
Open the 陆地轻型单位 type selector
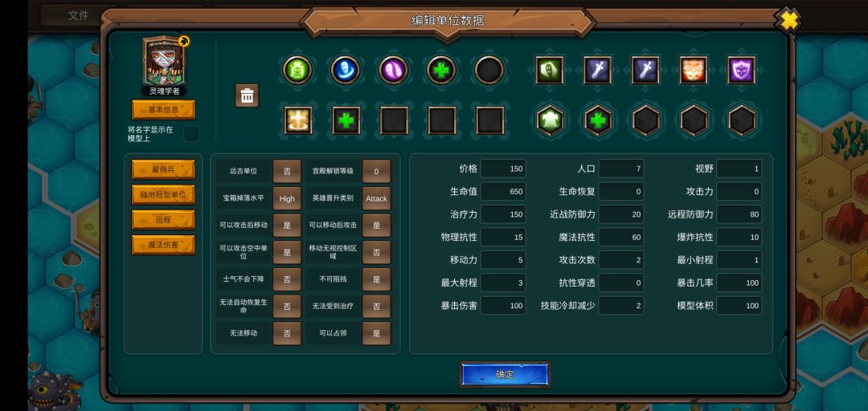(x=163, y=195)
